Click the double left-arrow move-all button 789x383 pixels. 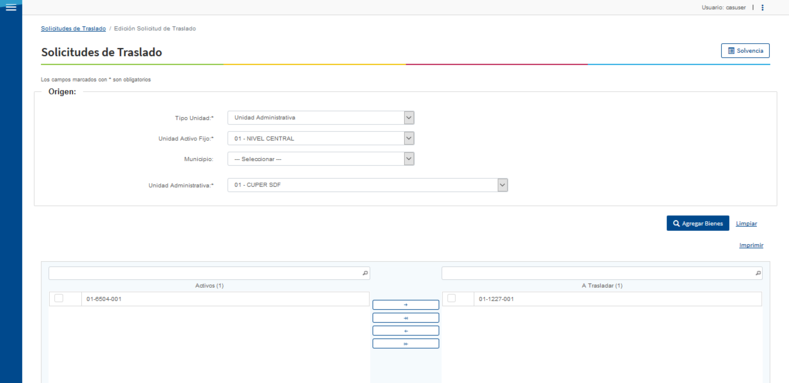tap(406, 318)
